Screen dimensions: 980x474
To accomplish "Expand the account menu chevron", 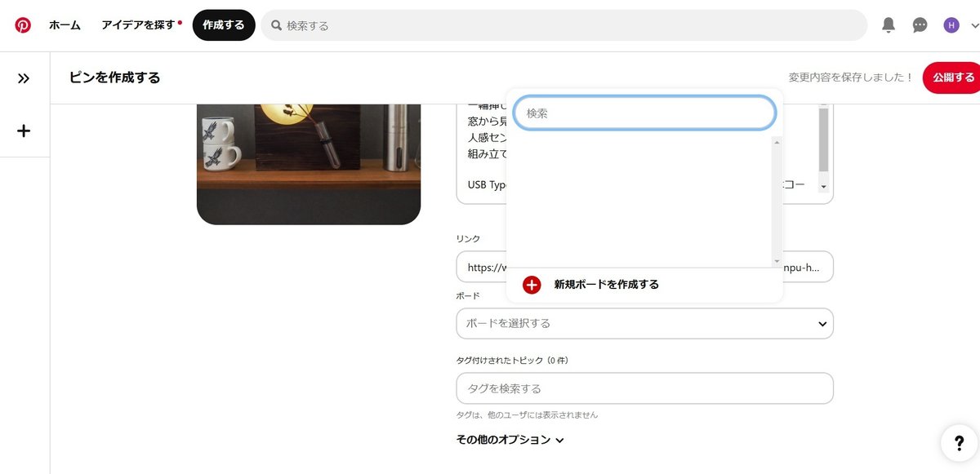I will (973, 25).
